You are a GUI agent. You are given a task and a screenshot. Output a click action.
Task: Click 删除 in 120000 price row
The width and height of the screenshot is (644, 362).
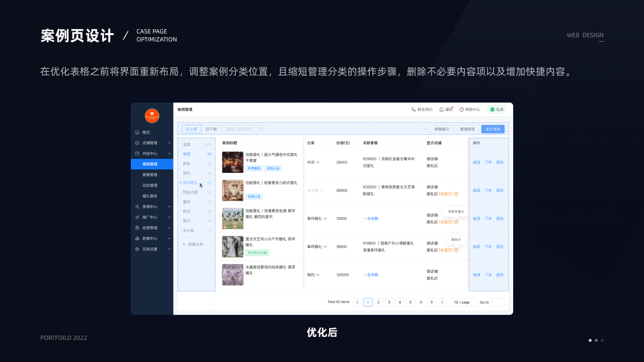[x=500, y=275]
